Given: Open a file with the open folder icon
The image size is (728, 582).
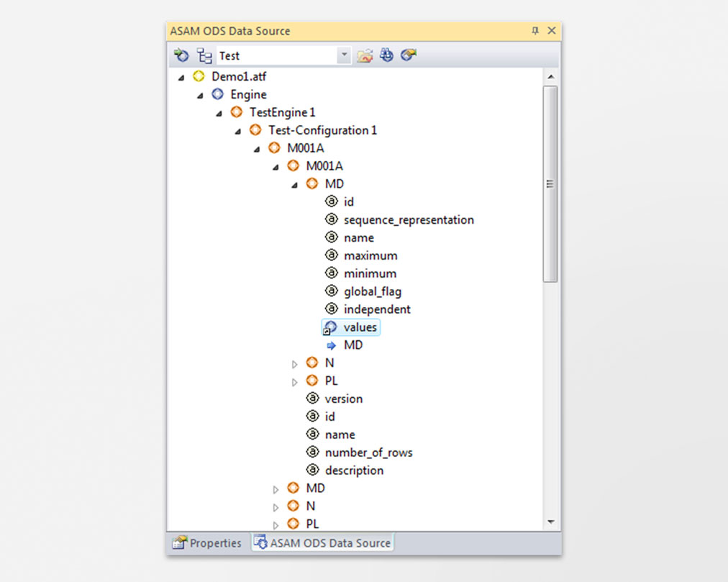Looking at the screenshot, I should tap(365, 55).
